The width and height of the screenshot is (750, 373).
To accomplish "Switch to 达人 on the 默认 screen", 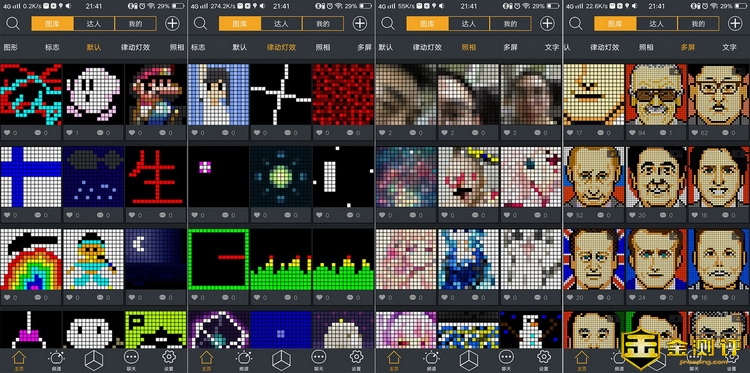I will (94, 23).
